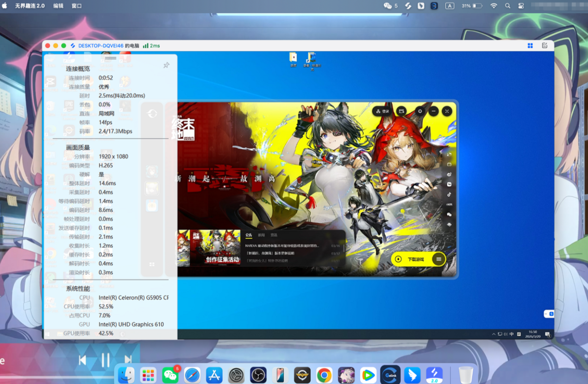Open the 编辑 menu in menu bar
Image resolution: width=588 pixels, height=384 pixels.
tap(58, 6)
